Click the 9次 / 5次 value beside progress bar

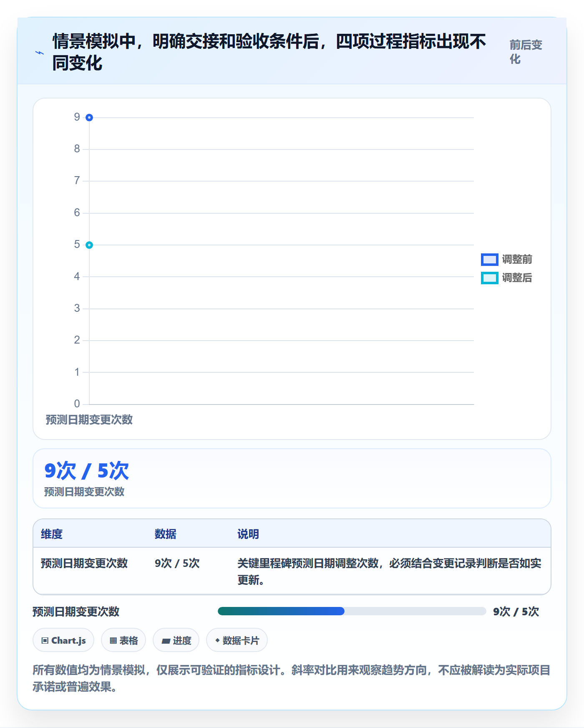tap(516, 612)
